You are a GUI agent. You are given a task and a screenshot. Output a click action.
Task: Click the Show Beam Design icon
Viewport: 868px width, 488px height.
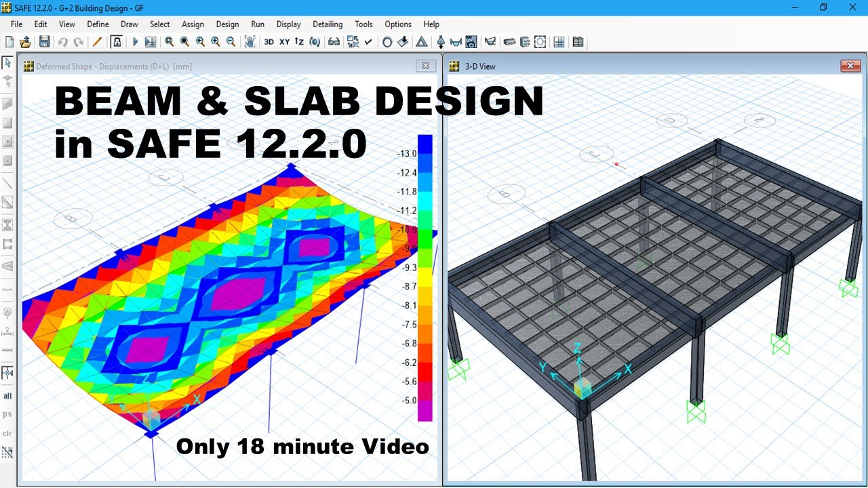click(525, 42)
